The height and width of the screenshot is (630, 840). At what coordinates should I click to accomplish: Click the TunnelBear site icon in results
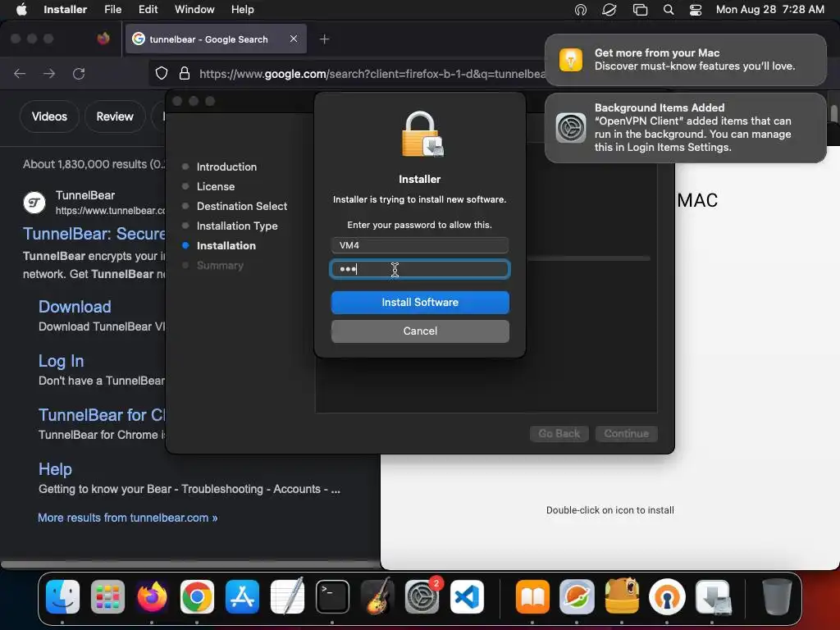click(34, 203)
